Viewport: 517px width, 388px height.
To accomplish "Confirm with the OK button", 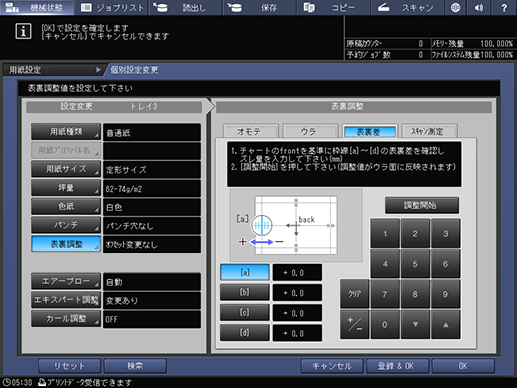I will coord(463,366).
